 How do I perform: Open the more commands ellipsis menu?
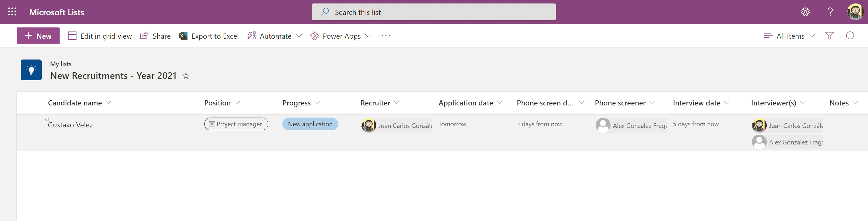pyautogui.click(x=386, y=36)
